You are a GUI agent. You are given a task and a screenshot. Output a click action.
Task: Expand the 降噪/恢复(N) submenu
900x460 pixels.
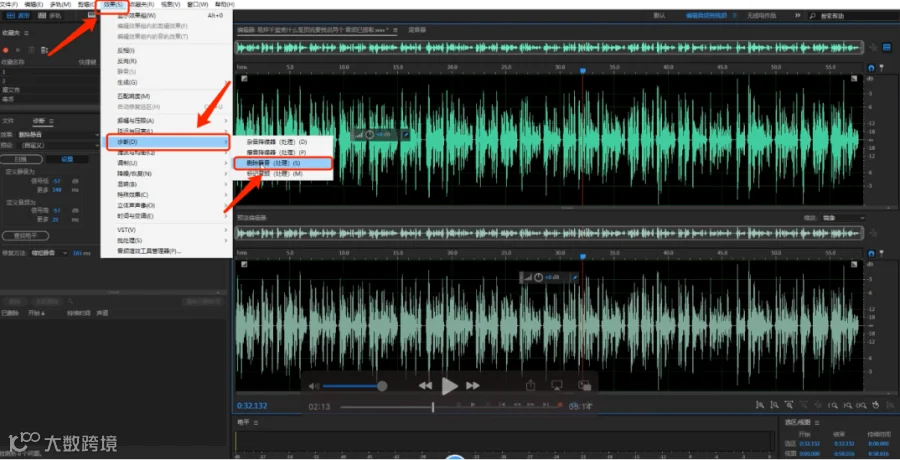pyautogui.click(x=166, y=173)
